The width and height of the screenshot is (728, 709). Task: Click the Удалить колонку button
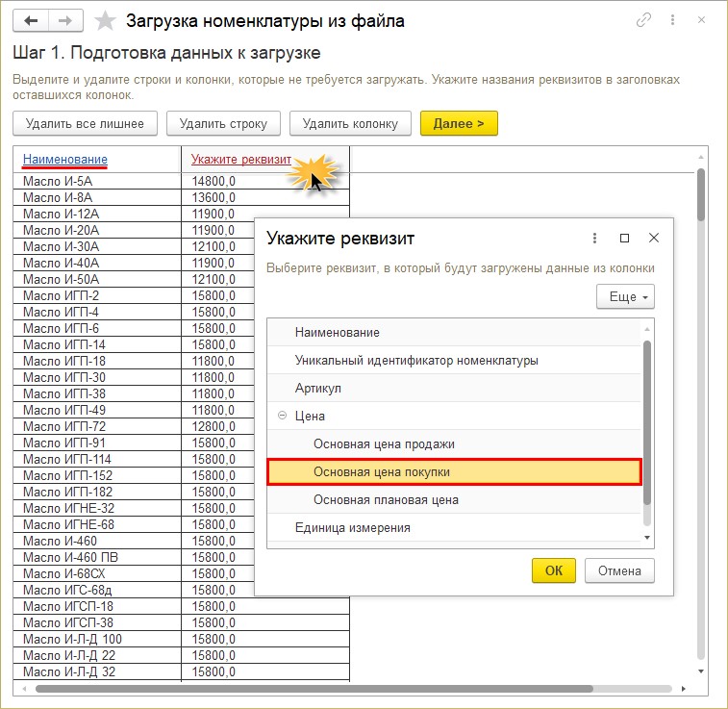[350, 123]
